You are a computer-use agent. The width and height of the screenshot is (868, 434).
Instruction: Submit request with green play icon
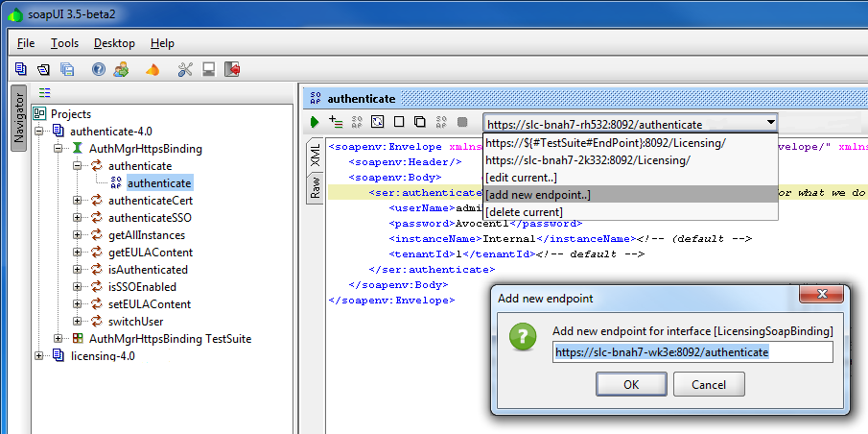315,121
